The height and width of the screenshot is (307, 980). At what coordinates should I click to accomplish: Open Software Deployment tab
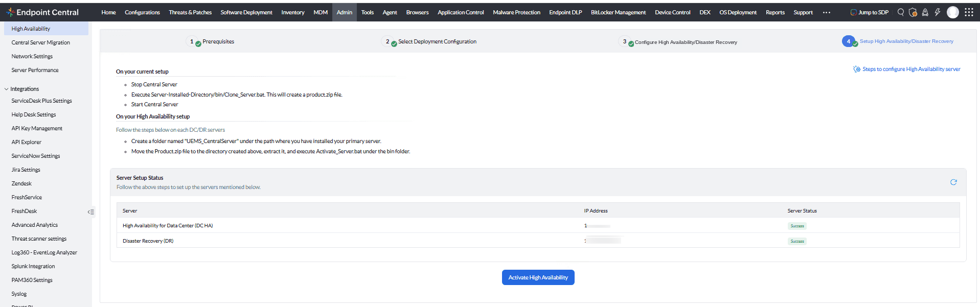pyautogui.click(x=246, y=12)
